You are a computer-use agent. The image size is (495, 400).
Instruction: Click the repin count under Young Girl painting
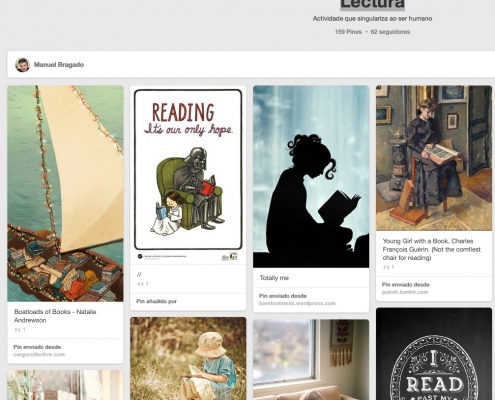pos(388,267)
